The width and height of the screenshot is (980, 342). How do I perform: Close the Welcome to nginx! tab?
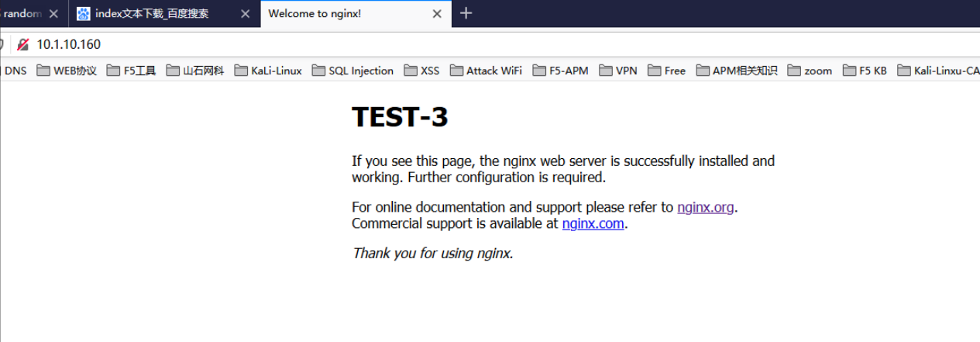pyautogui.click(x=437, y=14)
